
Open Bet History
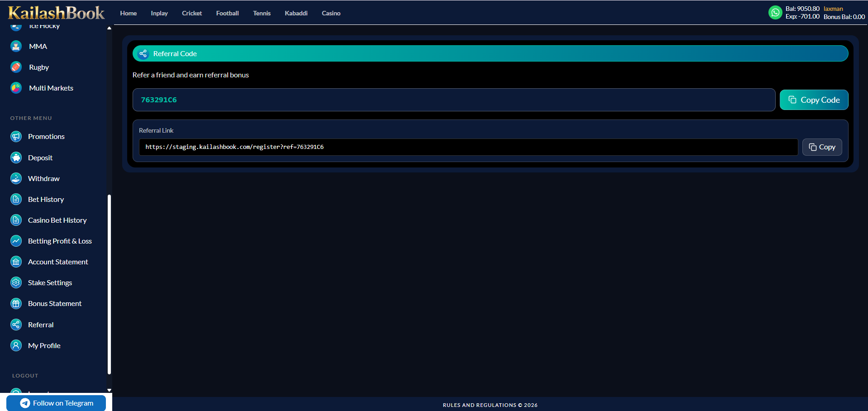pyautogui.click(x=46, y=199)
